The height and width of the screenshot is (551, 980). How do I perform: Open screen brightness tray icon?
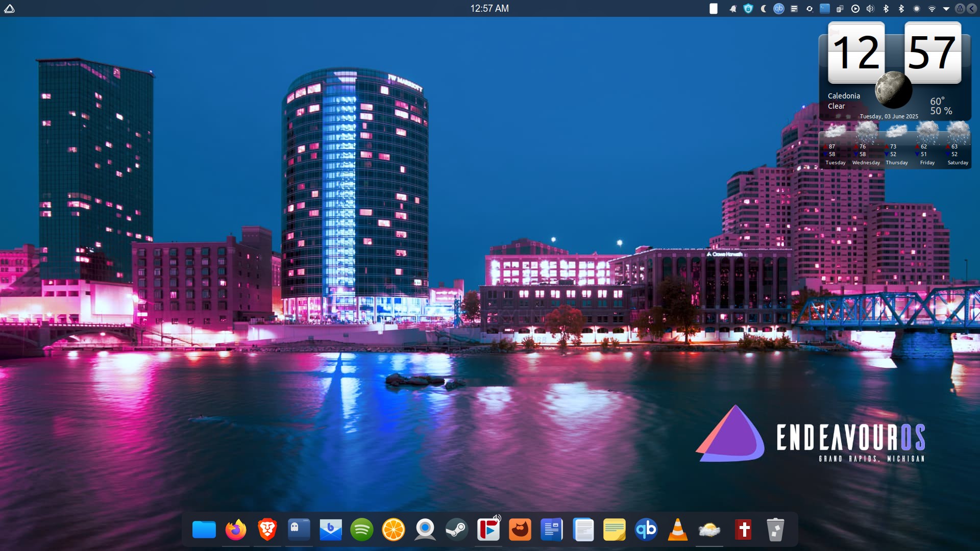[917, 9]
